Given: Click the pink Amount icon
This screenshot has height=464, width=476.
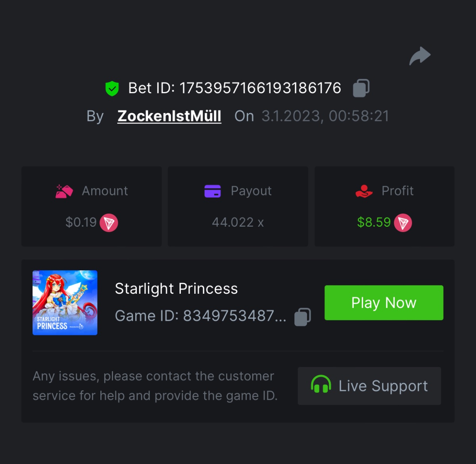Looking at the screenshot, I should tap(64, 191).
